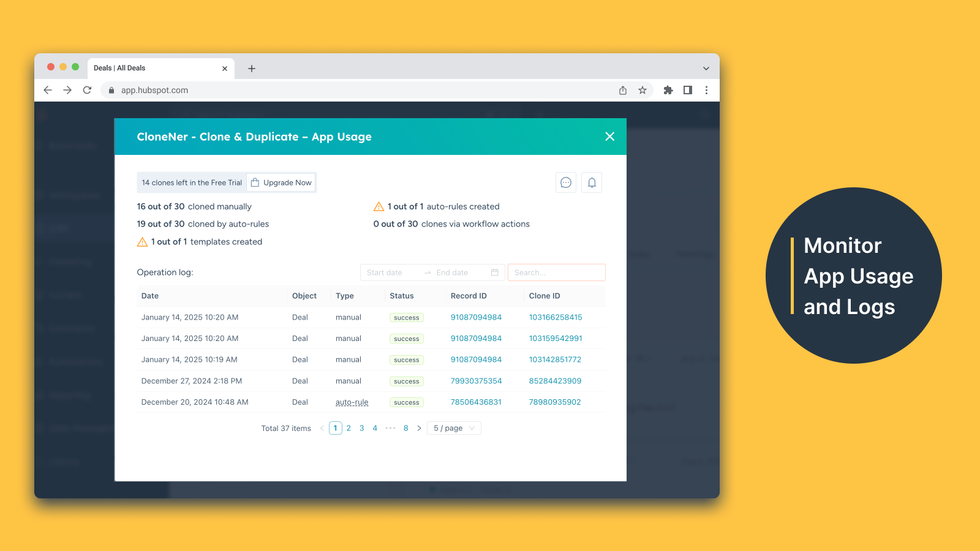This screenshot has width=980, height=551.
Task: Open the notifications bell icon
Action: tap(592, 182)
